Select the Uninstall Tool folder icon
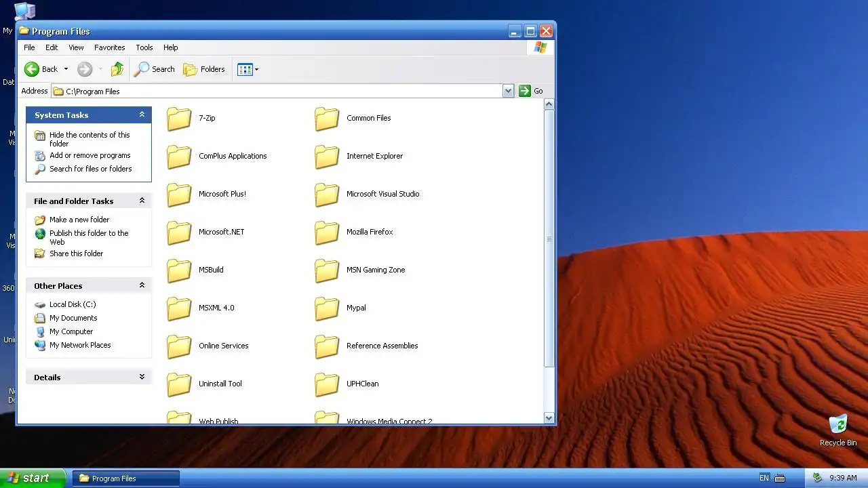This screenshot has height=488, width=868. [180, 384]
